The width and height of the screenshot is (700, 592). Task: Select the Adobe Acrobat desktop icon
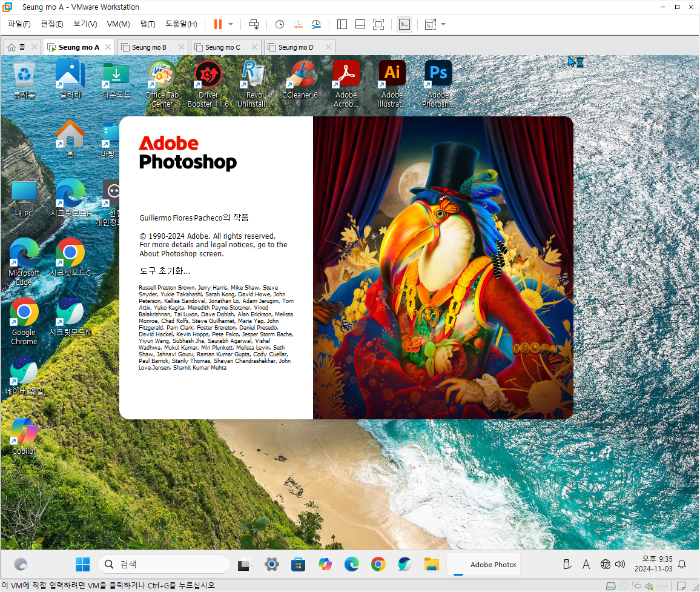[346, 84]
